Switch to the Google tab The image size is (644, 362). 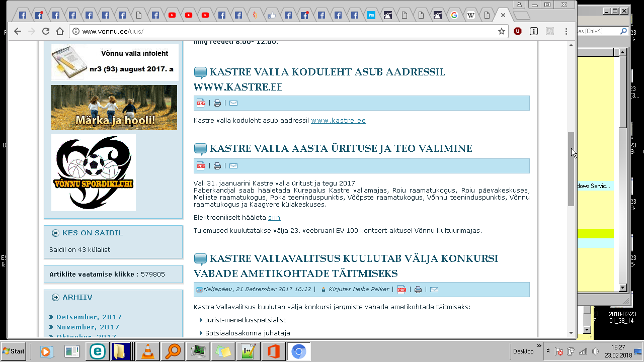click(454, 15)
